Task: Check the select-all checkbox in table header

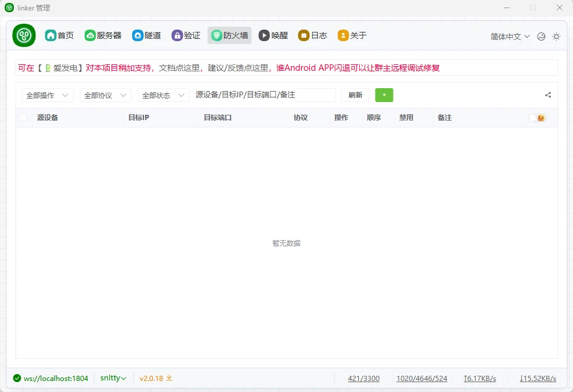Action: pos(23,118)
